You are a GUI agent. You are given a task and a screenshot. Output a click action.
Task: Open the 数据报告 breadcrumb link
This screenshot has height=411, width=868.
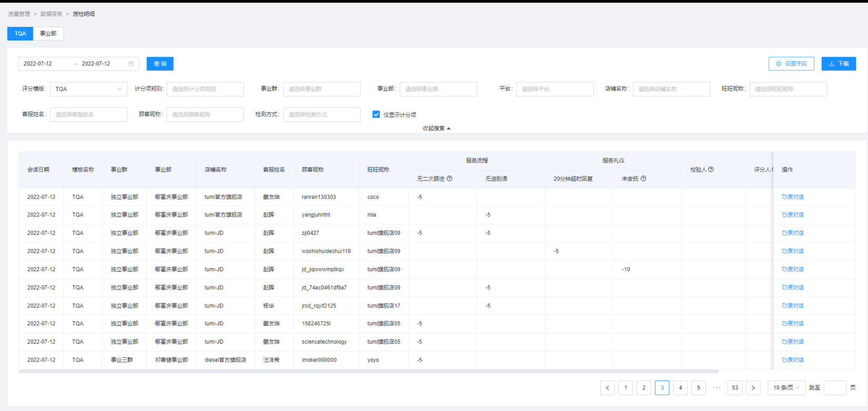pos(51,14)
